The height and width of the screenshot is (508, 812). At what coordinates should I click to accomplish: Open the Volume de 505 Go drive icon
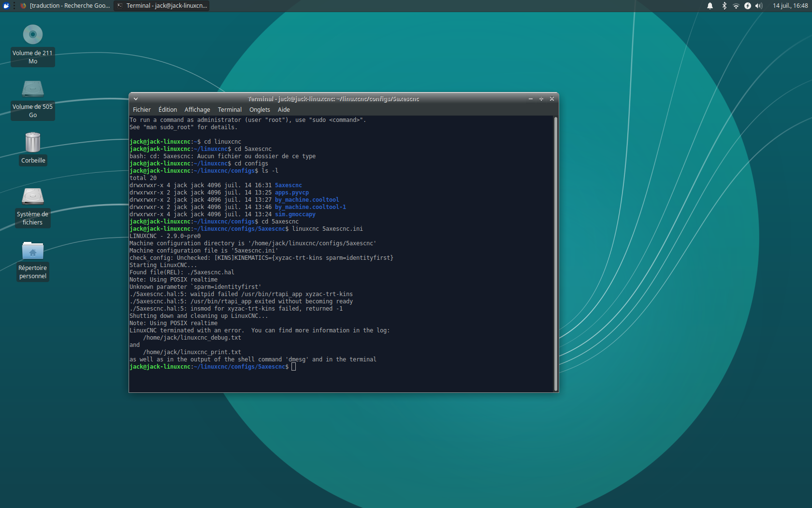(x=33, y=89)
